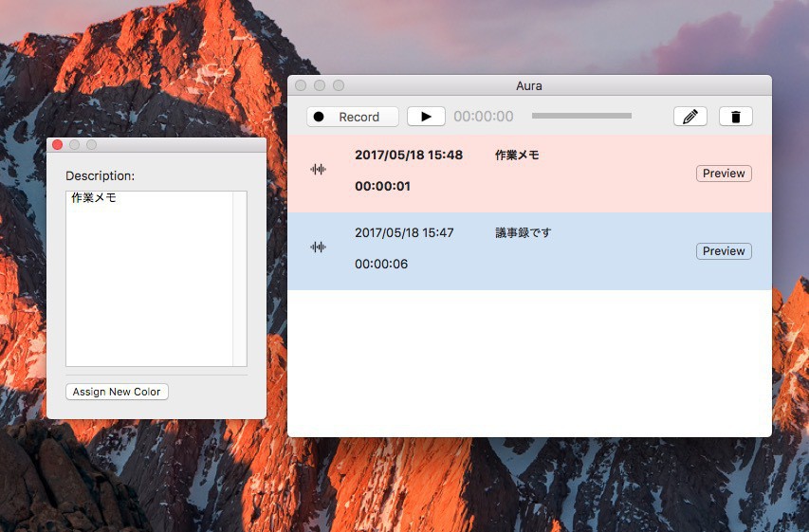Click the playback progress slider
Viewport: 809px width, 532px height.
[581, 116]
